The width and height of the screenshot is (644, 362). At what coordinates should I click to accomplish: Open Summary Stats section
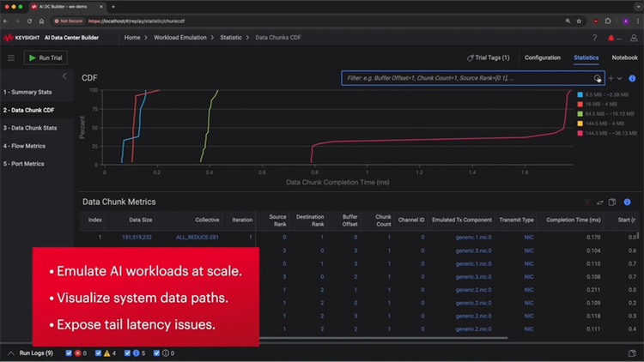click(27, 92)
